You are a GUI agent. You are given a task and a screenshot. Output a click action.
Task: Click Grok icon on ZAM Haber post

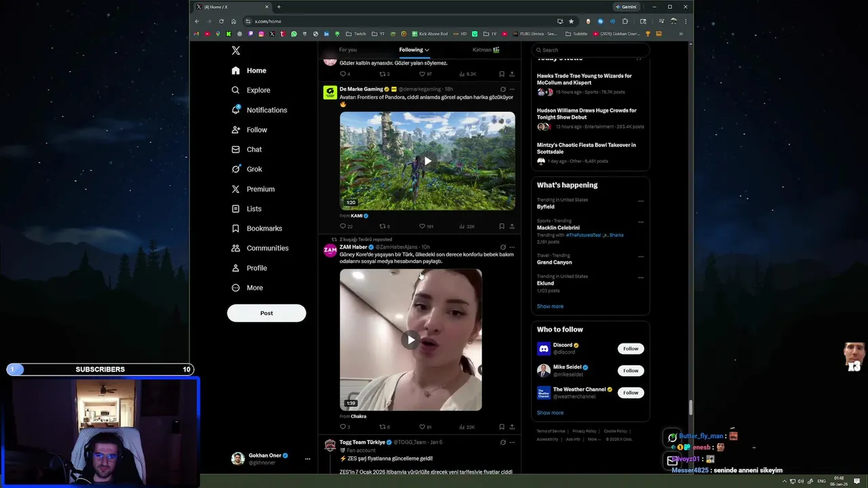click(502, 247)
